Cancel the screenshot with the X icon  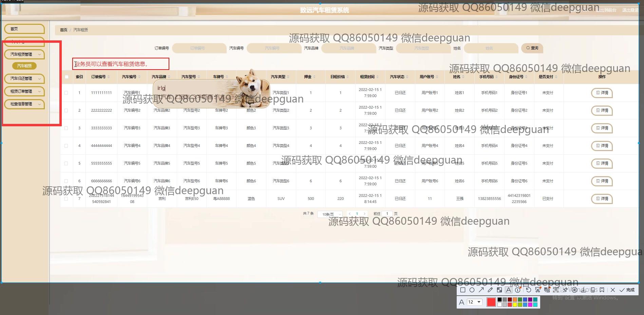pyautogui.click(x=612, y=290)
